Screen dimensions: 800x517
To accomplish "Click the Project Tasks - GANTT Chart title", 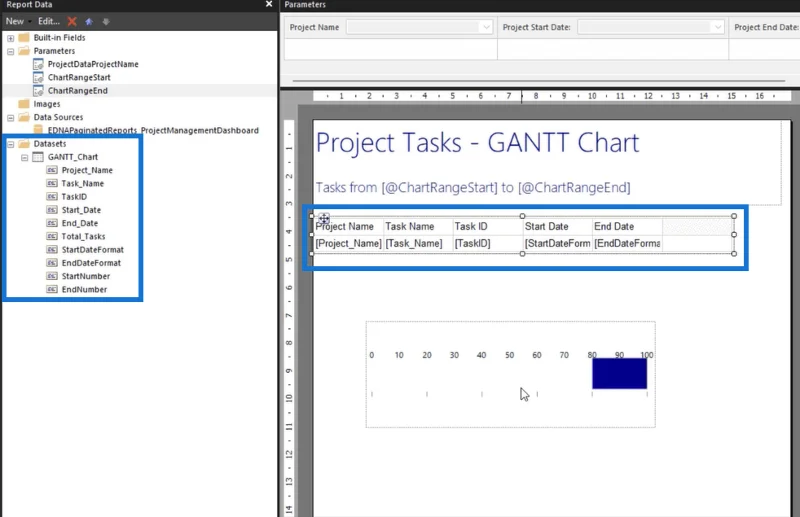I will pos(477,142).
